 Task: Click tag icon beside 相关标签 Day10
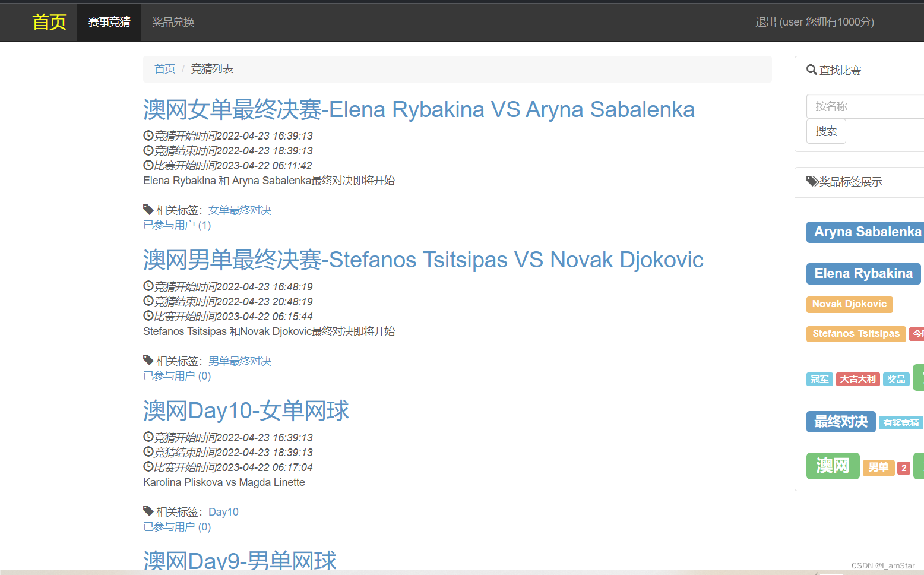point(148,511)
